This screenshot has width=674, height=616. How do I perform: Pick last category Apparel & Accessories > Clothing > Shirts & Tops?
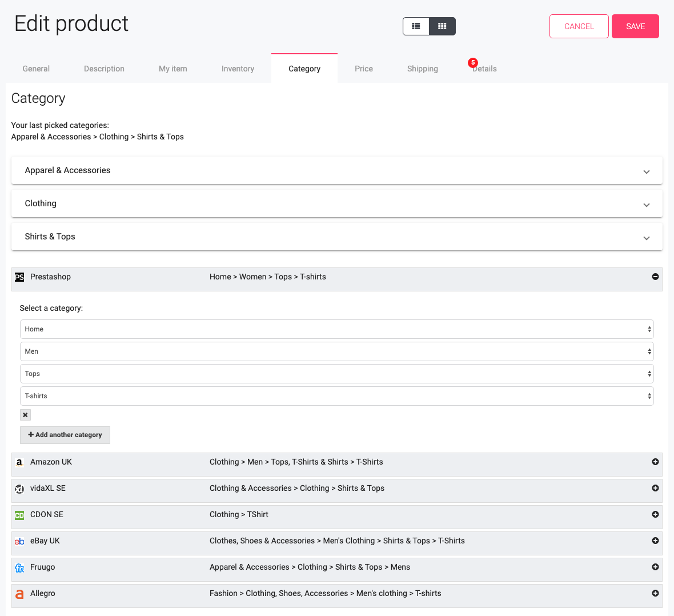tap(98, 137)
